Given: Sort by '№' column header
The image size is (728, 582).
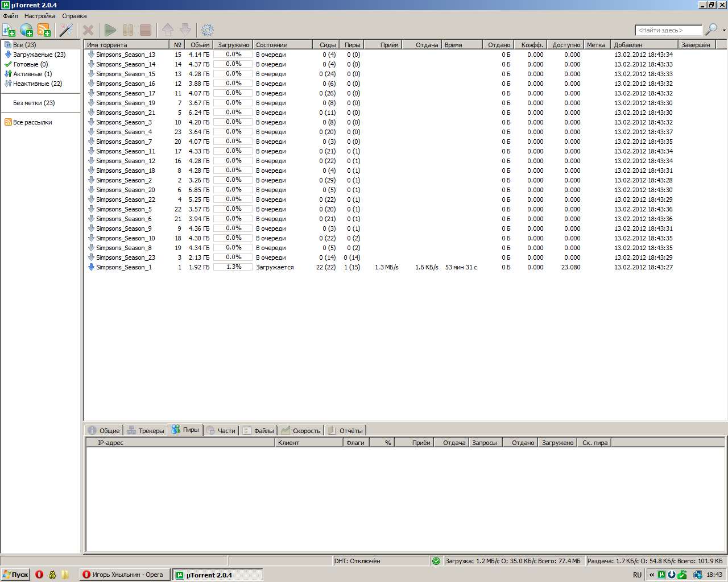Looking at the screenshot, I should (x=177, y=45).
